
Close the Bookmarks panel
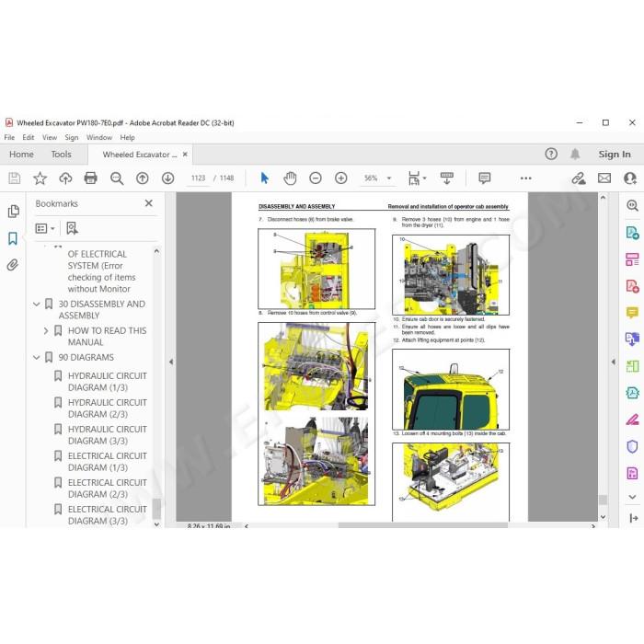pos(149,203)
